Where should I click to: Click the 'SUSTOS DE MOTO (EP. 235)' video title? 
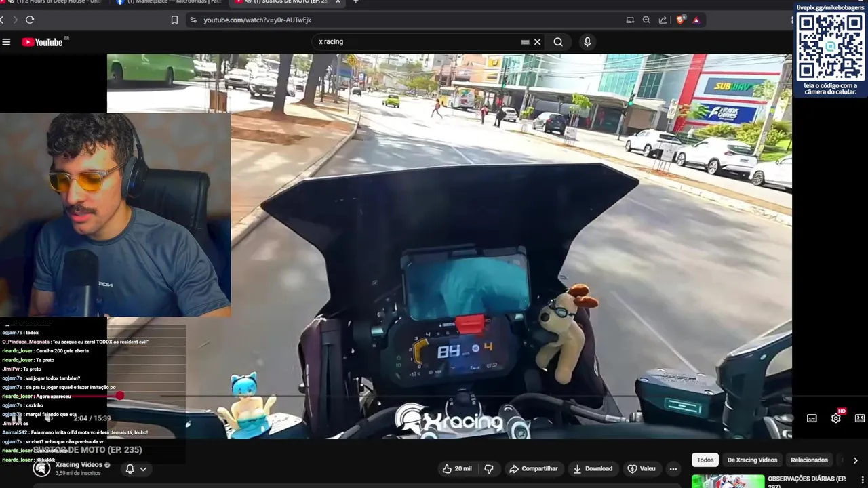tap(87, 450)
